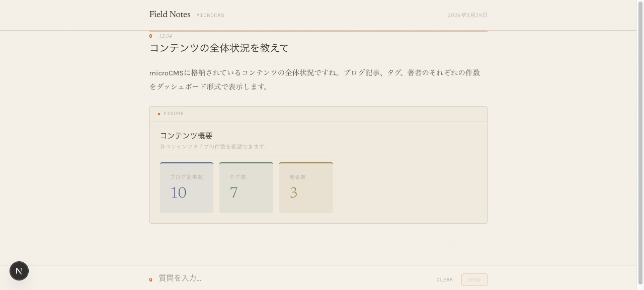This screenshot has width=644, height=290.
Task: Open the コンテンツの全体状況を教えて question entry
Action: point(219,48)
